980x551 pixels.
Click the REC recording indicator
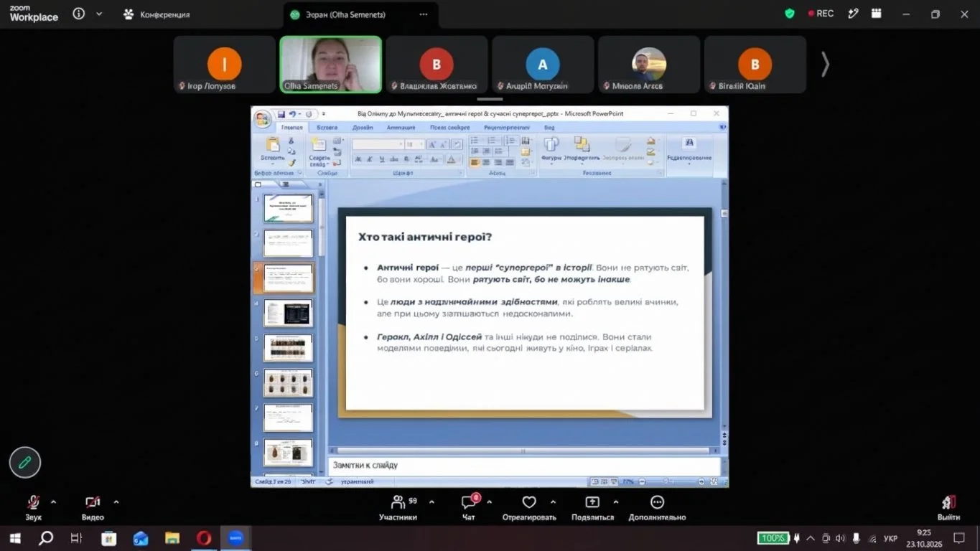pyautogui.click(x=821, y=14)
